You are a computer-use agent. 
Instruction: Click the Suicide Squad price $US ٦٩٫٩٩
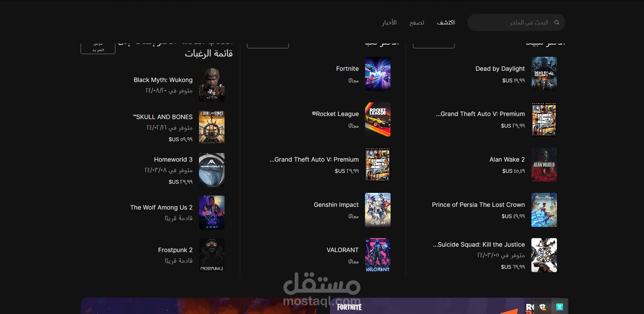pos(513,267)
